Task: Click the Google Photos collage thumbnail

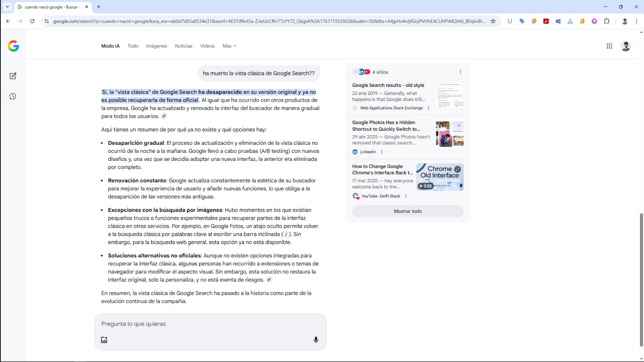Action: click(450, 134)
